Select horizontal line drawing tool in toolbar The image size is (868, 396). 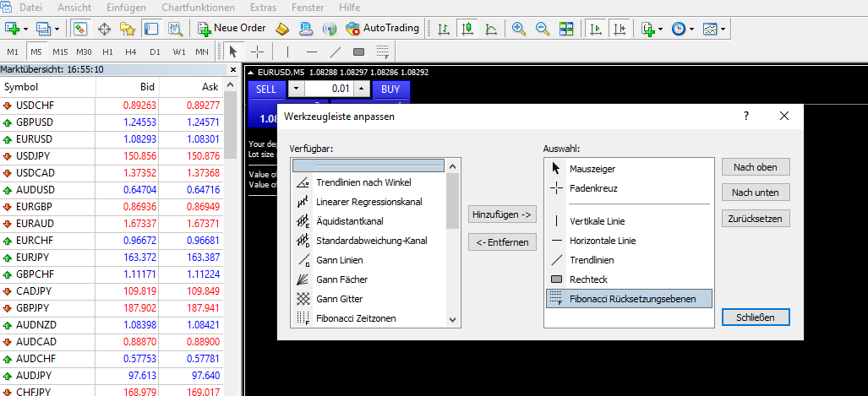click(x=312, y=52)
